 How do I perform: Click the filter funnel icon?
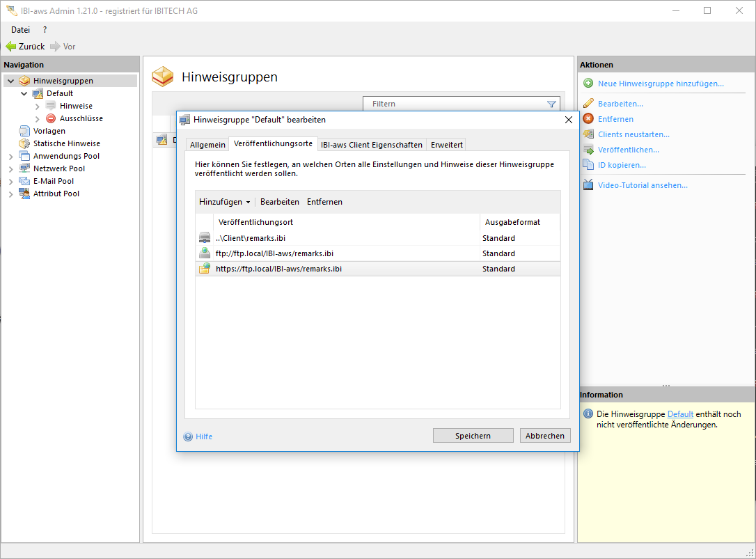click(x=551, y=104)
